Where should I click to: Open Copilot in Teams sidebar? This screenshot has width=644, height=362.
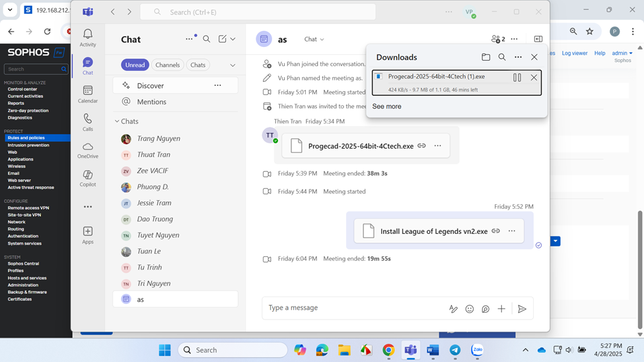pos(88,178)
